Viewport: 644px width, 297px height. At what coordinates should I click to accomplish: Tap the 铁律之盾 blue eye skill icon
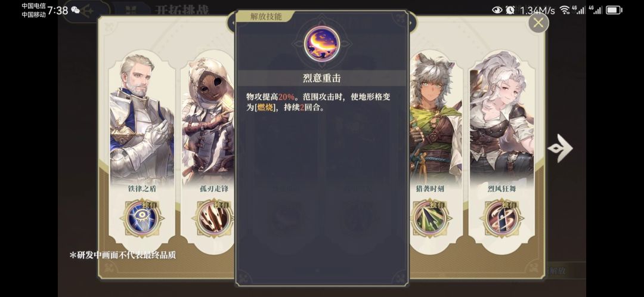tap(142, 218)
